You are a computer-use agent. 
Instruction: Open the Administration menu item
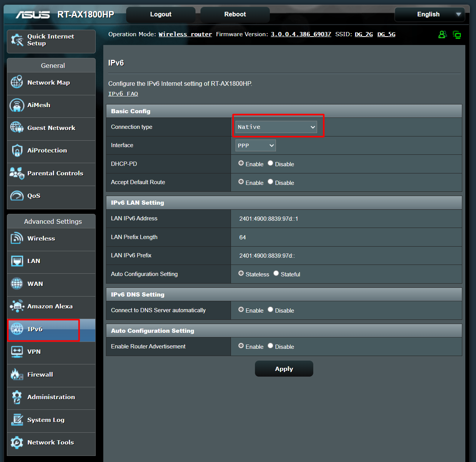click(x=51, y=397)
